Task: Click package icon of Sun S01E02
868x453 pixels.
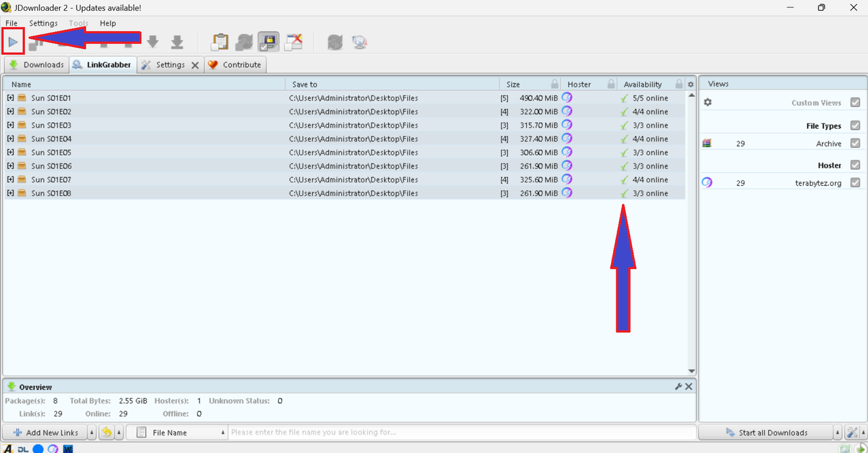Action: click(x=22, y=111)
